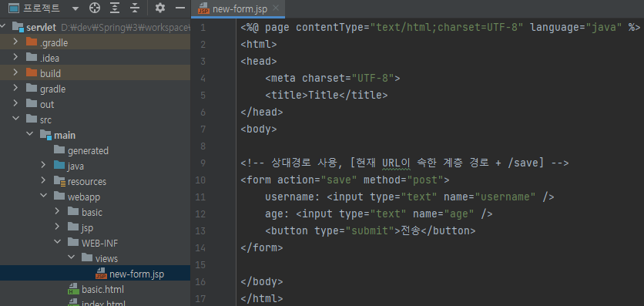Click the resources folder icon
644x306 pixels.
coord(59,181)
